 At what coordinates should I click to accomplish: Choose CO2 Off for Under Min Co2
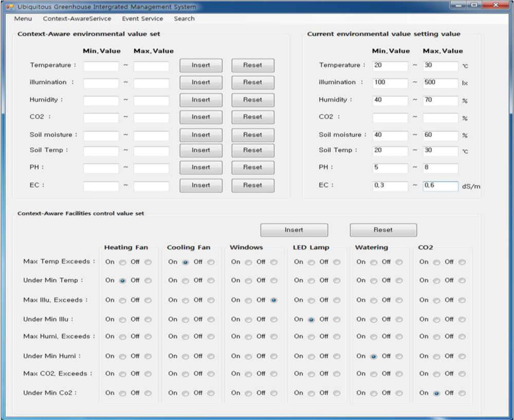[462, 393]
